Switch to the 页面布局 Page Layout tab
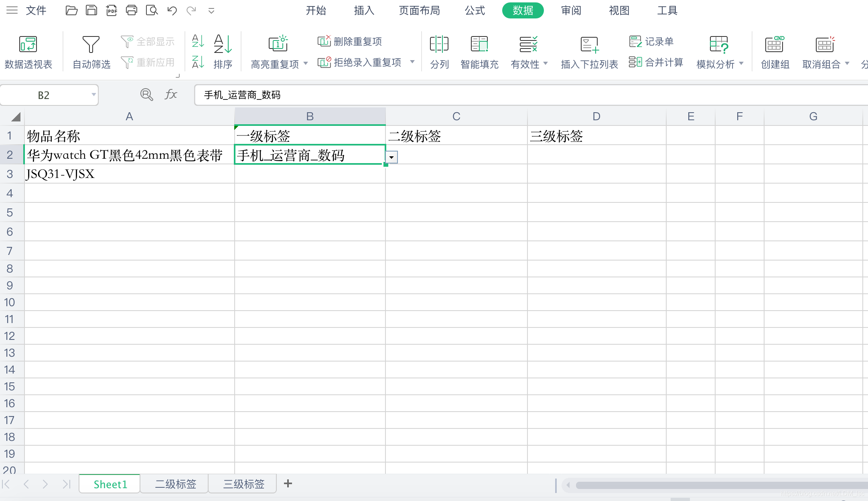This screenshot has height=501, width=868. point(420,10)
